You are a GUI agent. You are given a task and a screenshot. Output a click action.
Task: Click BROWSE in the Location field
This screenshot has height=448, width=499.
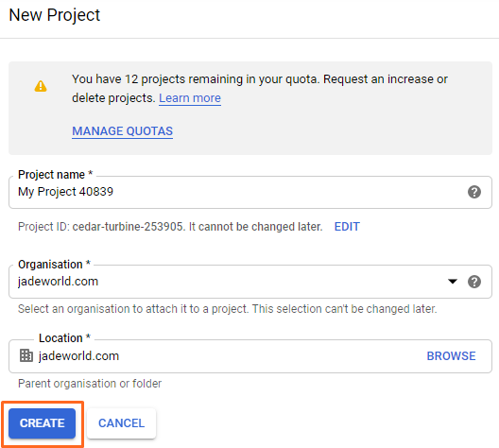tap(451, 356)
